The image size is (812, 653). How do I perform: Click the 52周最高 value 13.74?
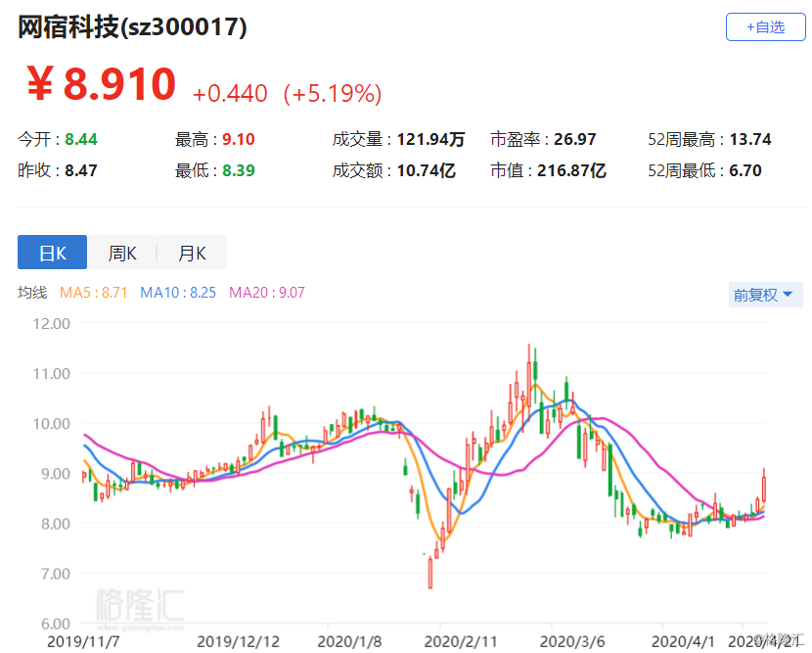[x=750, y=139]
